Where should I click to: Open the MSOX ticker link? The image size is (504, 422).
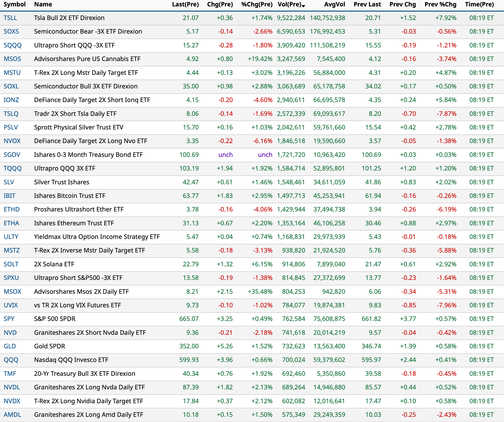coord(12,292)
